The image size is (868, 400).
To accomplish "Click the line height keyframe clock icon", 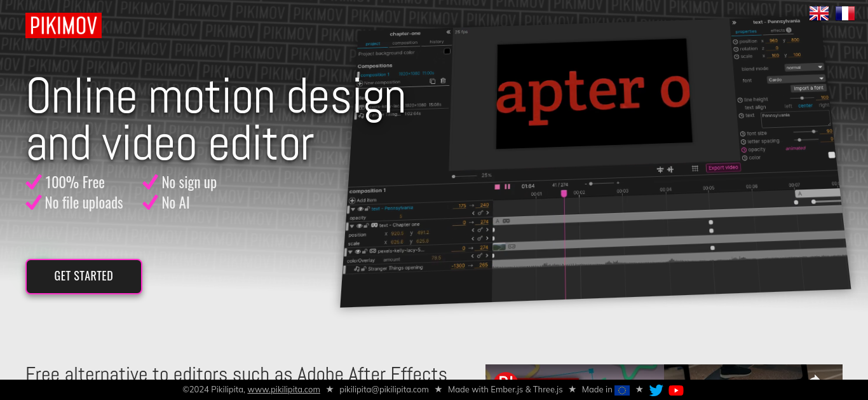I will tap(740, 100).
